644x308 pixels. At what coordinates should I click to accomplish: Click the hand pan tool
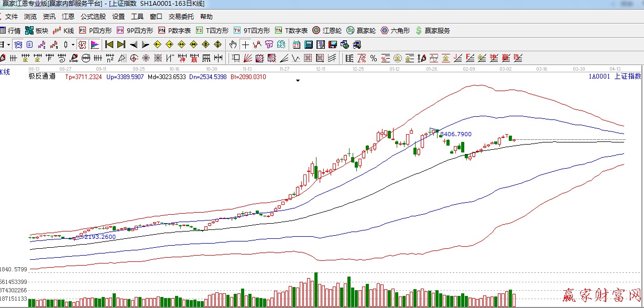[233, 45]
